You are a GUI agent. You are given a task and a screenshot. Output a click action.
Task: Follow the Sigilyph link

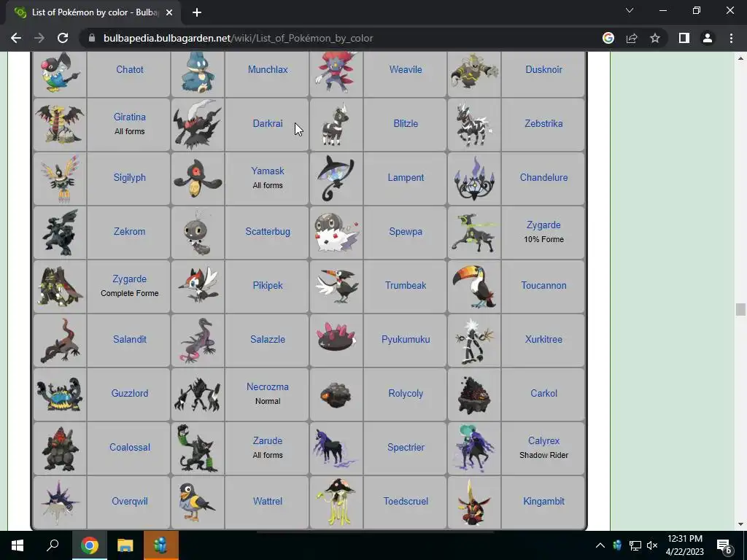click(130, 178)
